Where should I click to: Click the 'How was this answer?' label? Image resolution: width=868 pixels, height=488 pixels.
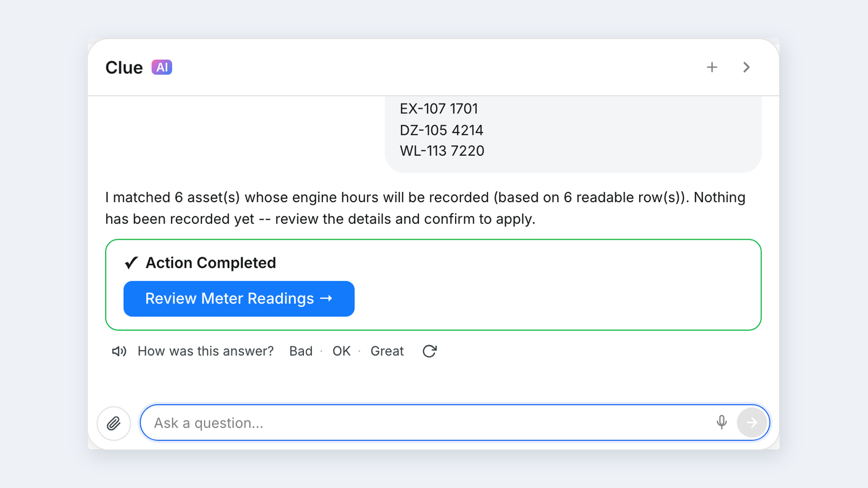click(x=206, y=351)
